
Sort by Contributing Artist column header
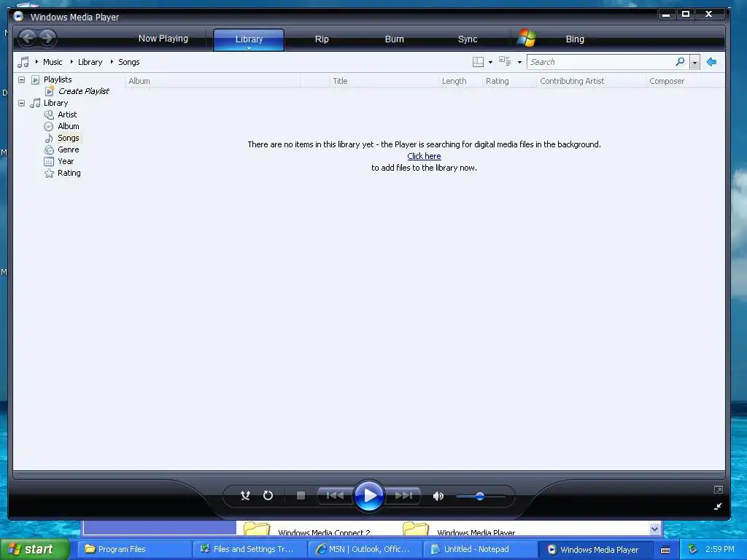(591, 81)
